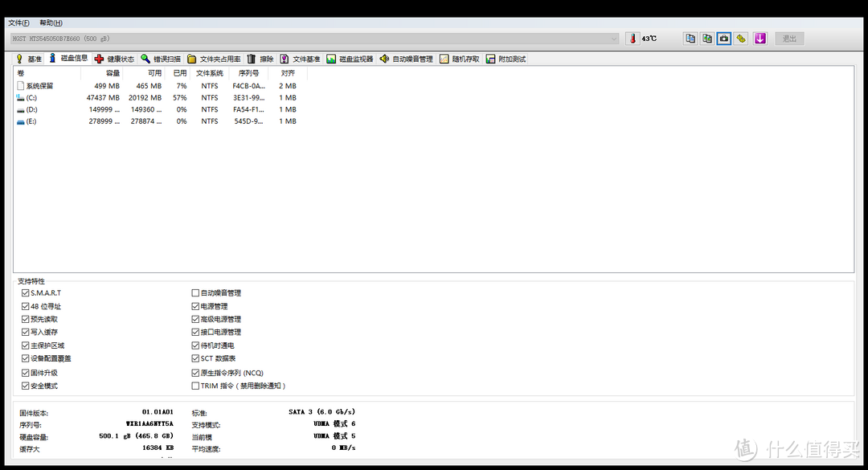The image size is (868, 470).
Task: Sort by the 卷 column header
Action: (47, 73)
